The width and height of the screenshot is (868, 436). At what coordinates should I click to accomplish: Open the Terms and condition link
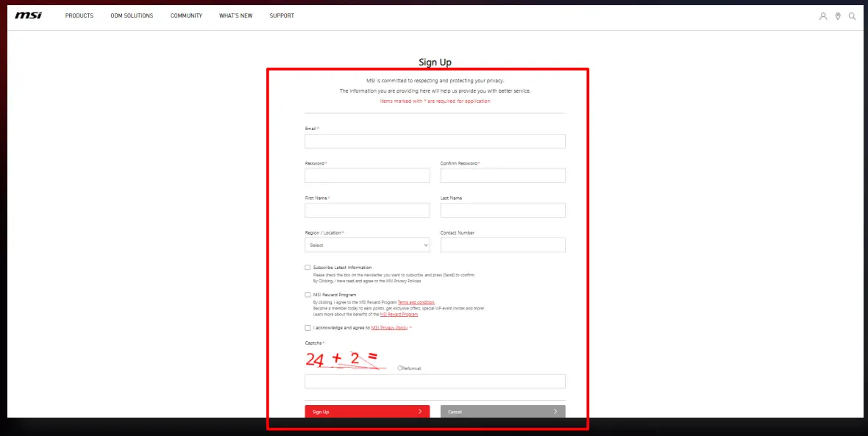click(416, 302)
